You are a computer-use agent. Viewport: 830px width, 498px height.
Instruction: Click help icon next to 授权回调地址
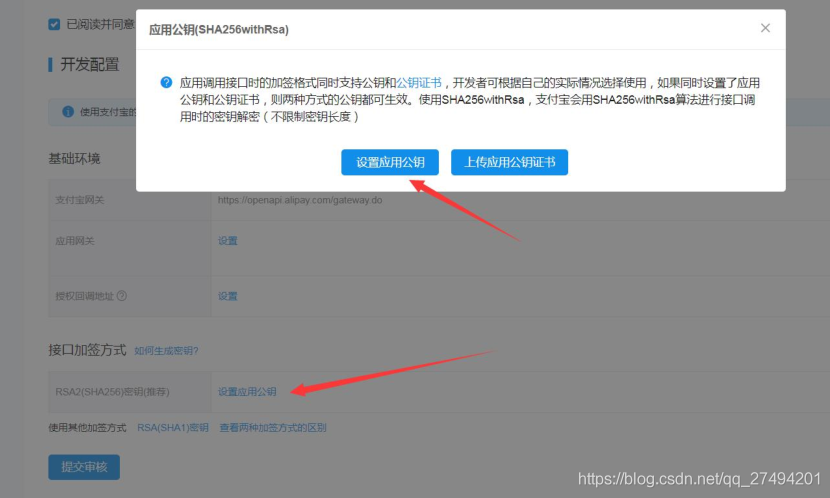pos(122,296)
